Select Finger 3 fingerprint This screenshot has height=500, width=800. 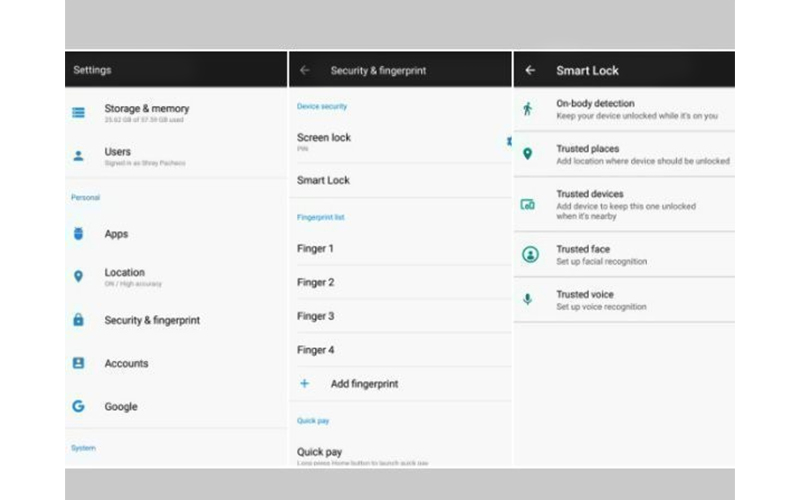click(400, 316)
